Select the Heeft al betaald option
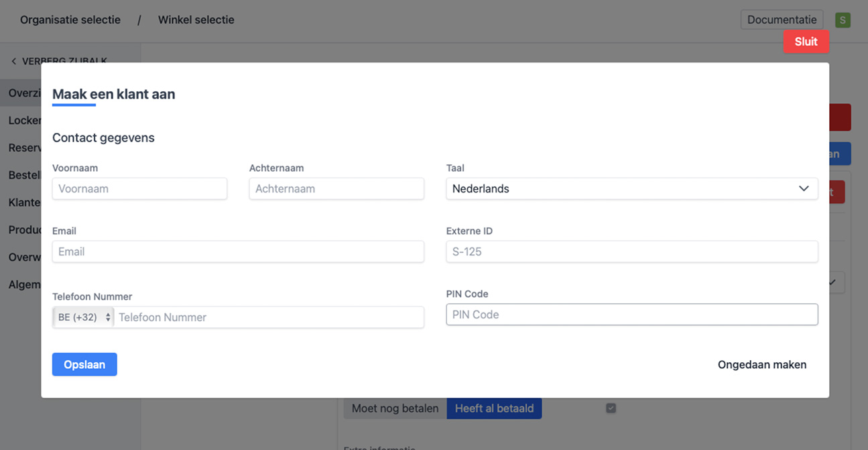 494,408
